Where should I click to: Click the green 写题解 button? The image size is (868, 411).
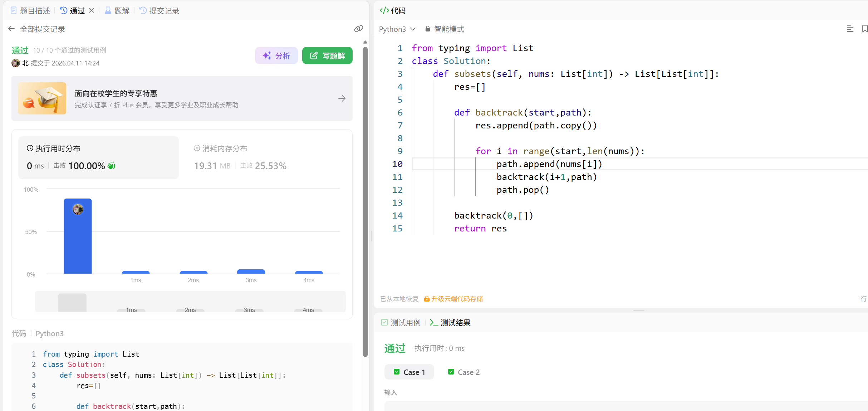[327, 55]
